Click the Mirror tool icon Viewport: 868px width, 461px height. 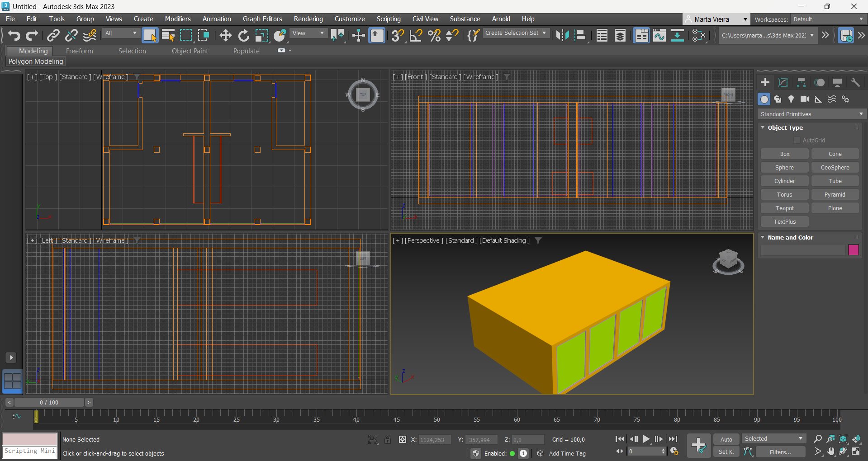click(x=562, y=35)
